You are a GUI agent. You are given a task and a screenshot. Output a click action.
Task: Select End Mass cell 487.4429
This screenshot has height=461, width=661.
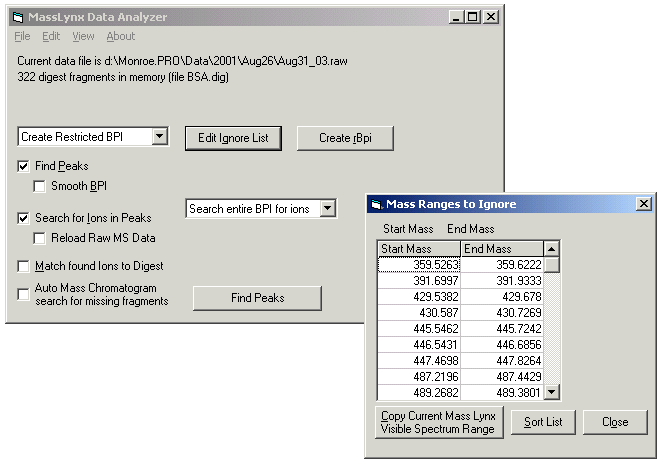(x=502, y=377)
